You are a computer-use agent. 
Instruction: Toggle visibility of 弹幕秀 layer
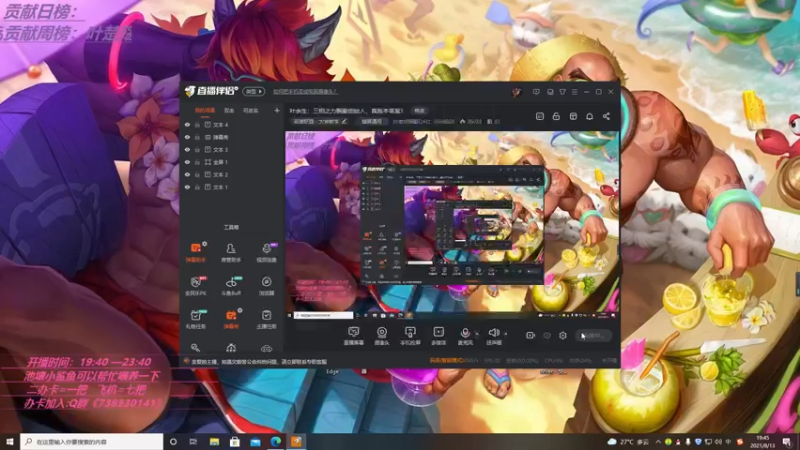pyautogui.click(x=187, y=137)
